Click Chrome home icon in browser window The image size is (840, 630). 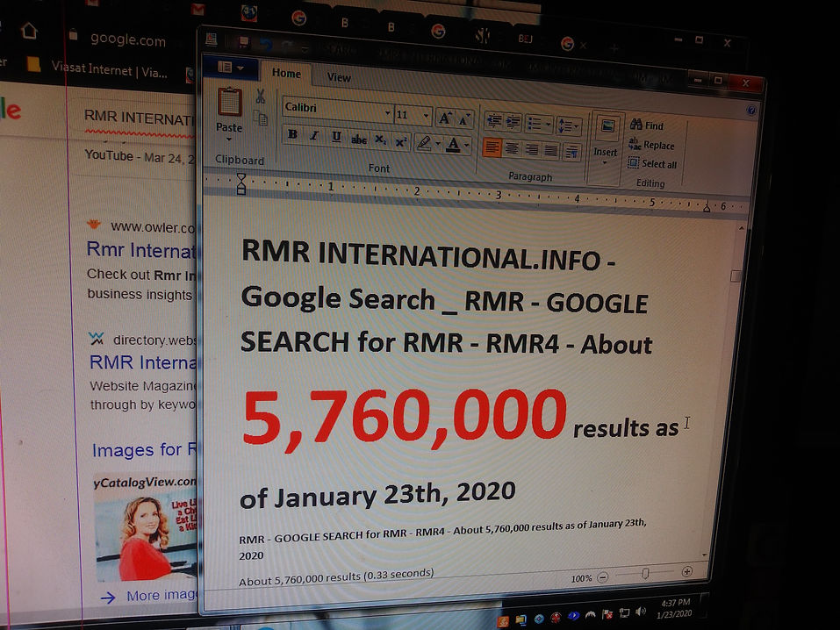[x=29, y=31]
